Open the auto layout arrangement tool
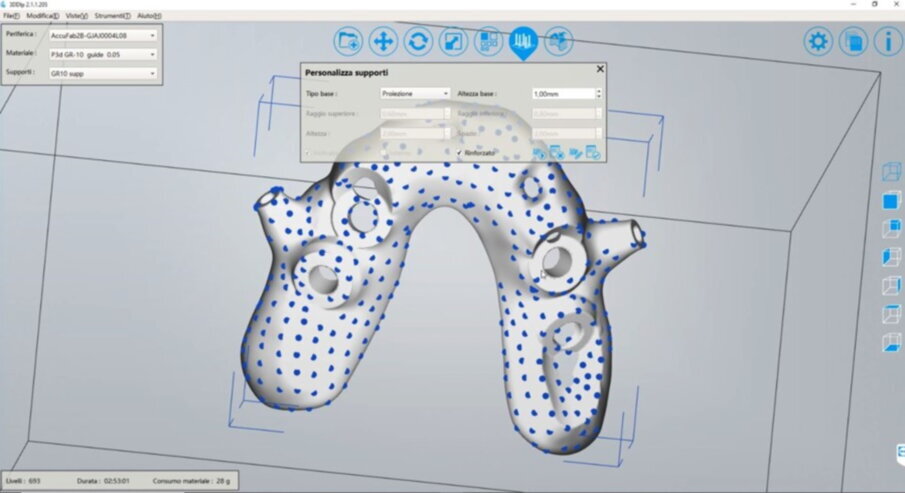 [x=487, y=41]
